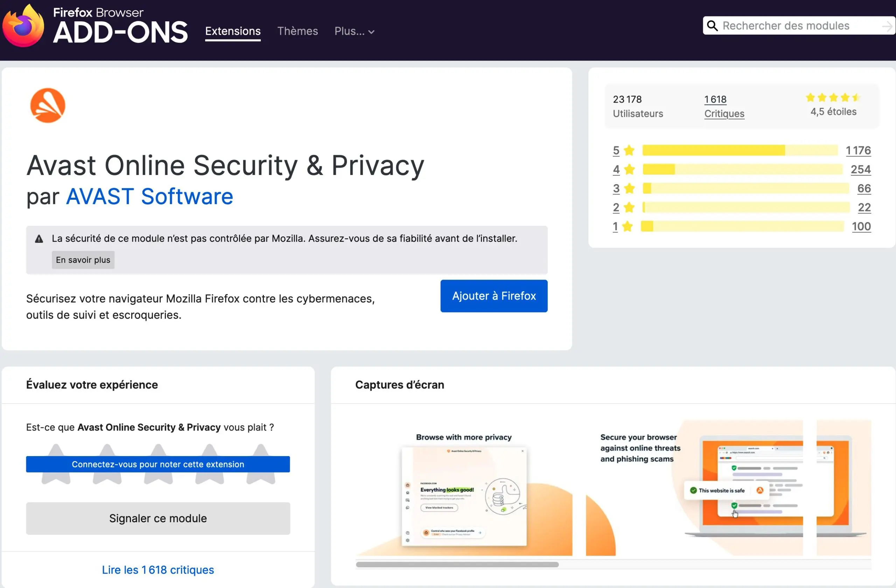
Task: Open the Browse with more privacy screenshot
Action: (x=464, y=489)
